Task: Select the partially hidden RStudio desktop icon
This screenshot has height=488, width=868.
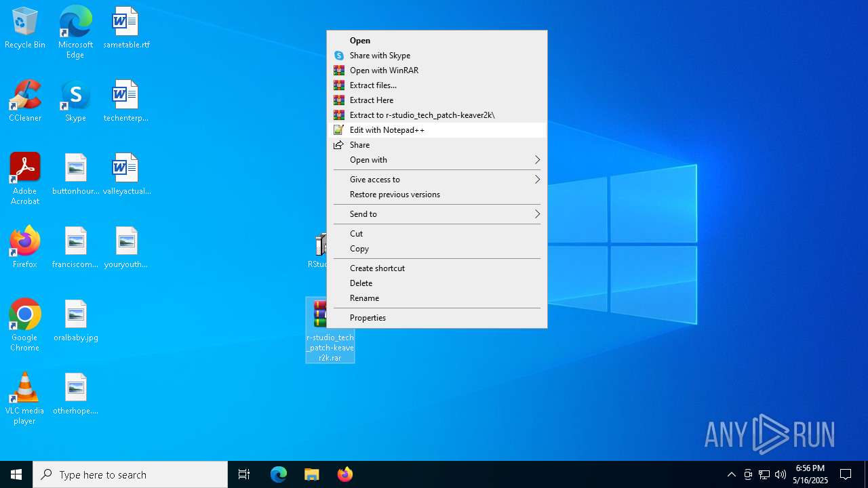Action: (319, 251)
